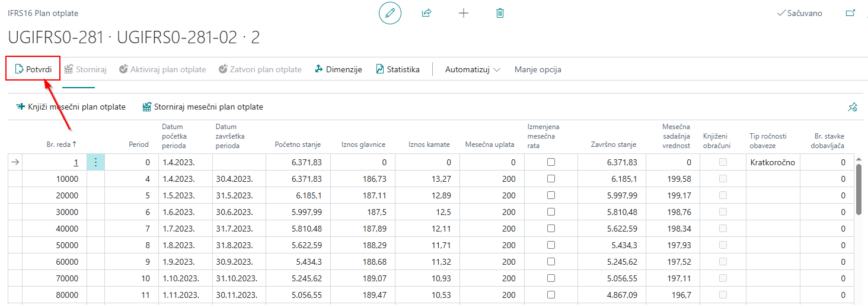Click Završno stanje value 4.867,09
868x305 pixels.
(x=620, y=295)
